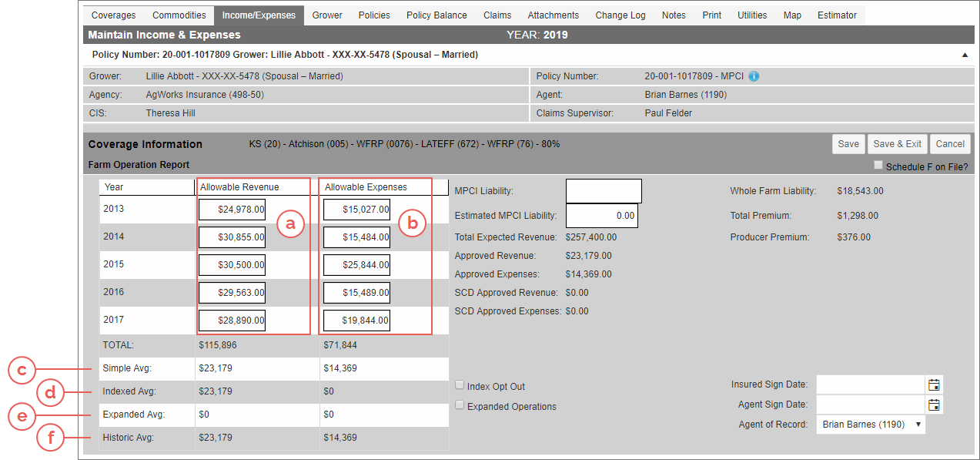This screenshot has width=980, height=460.
Task: Collapse the policy header with the arrow
Action: pos(965,55)
